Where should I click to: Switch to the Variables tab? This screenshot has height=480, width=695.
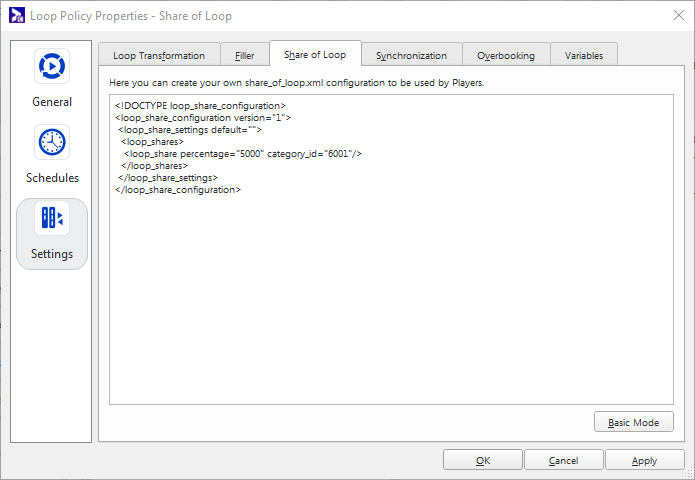pyautogui.click(x=584, y=55)
